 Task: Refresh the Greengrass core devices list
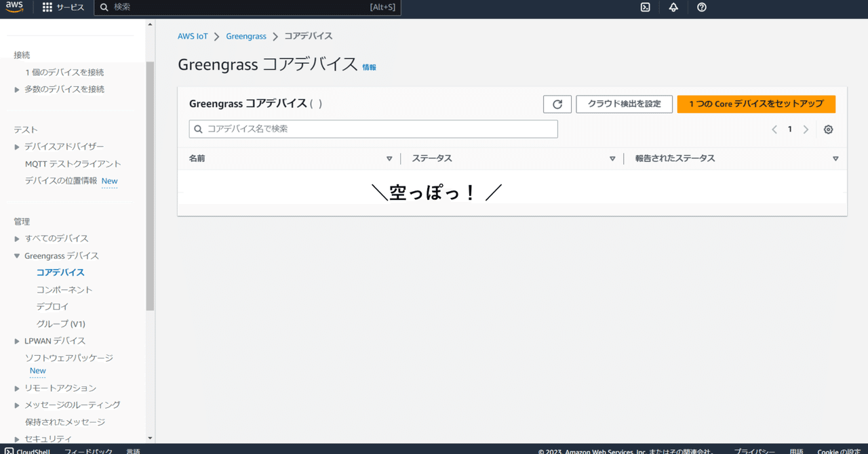[x=557, y=104]
